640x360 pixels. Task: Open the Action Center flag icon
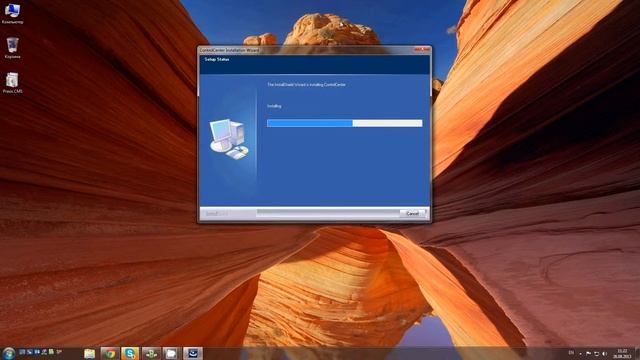coord(588,353)
